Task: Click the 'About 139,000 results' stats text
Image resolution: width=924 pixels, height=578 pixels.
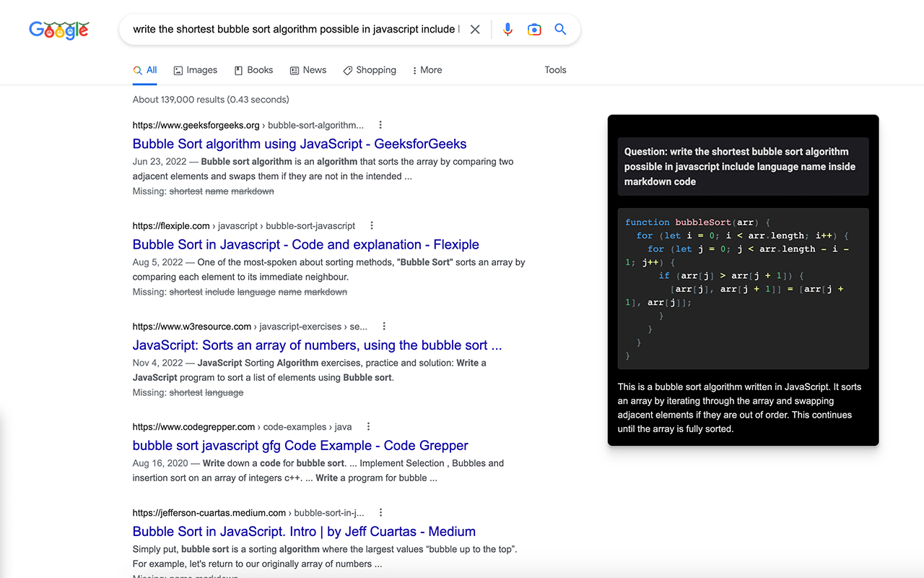Action: click(x=211, y=100)
